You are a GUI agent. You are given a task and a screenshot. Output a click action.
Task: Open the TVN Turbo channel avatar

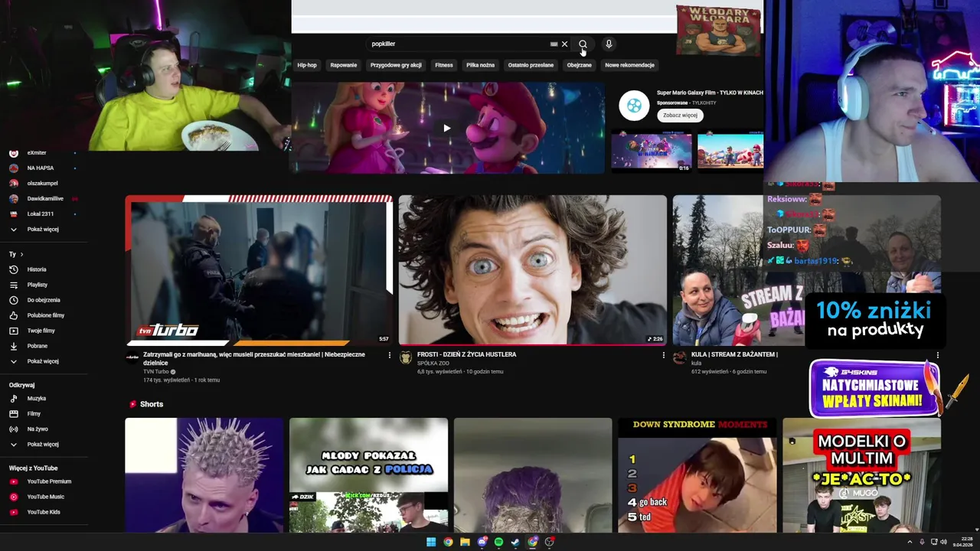pos(132,357)
